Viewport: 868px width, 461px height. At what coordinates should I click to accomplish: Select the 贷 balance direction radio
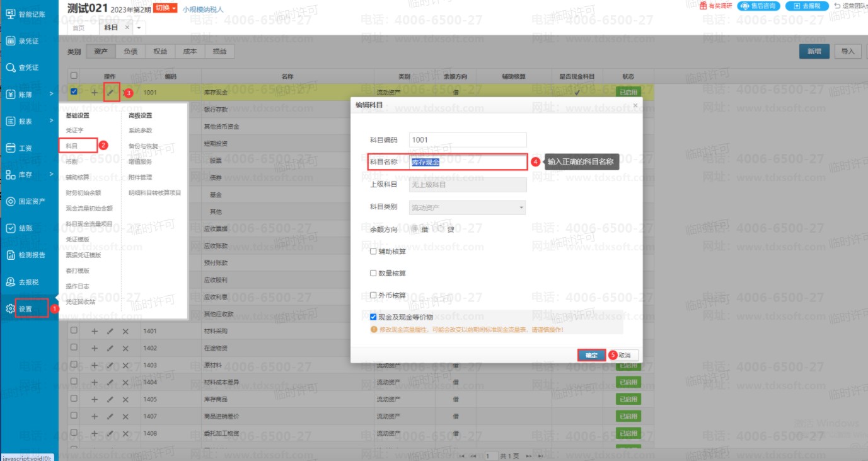(x=443, y=229)
